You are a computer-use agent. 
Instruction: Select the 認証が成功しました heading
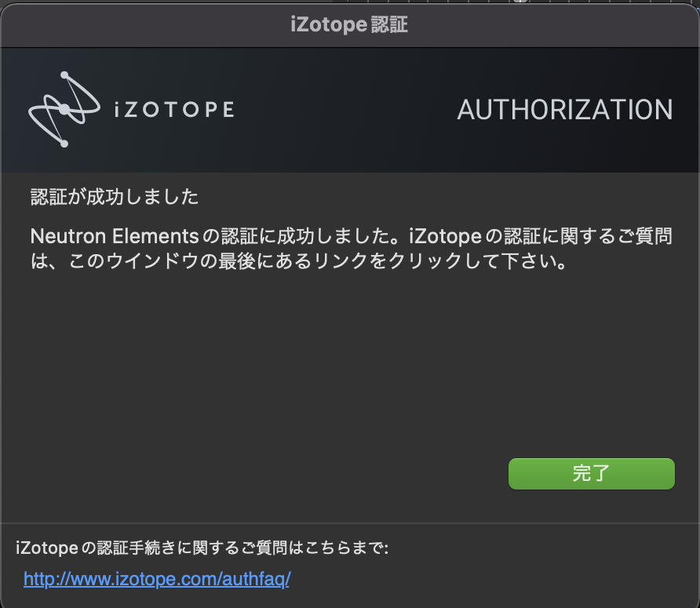(115, 197)
